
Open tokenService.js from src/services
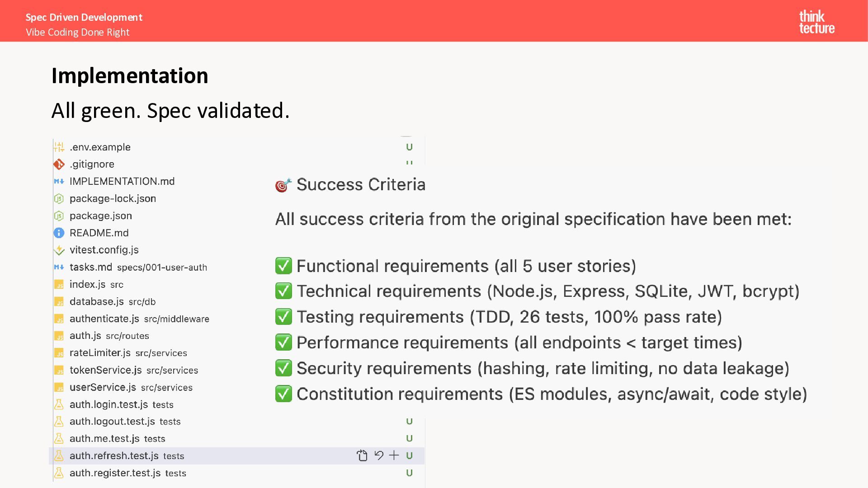pos(105,371)
